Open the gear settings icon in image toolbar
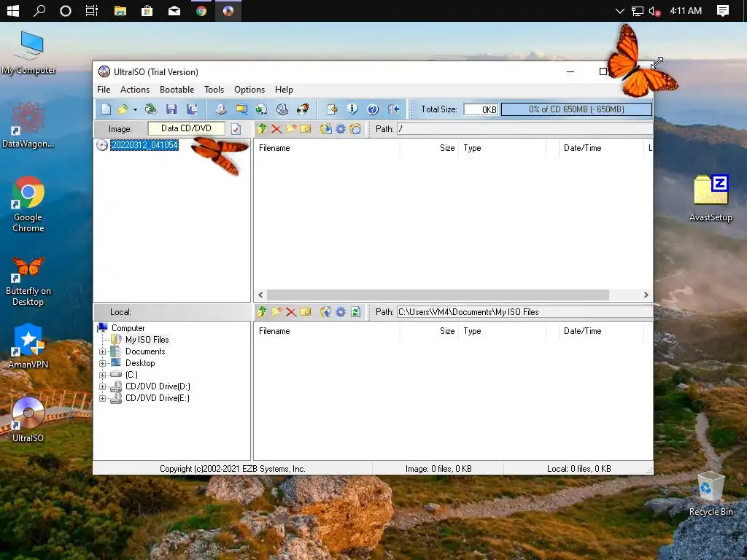 click(341, 128)
